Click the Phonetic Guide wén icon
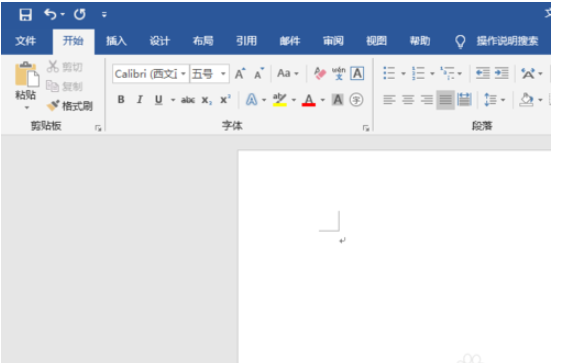 (x=338, y=73)
